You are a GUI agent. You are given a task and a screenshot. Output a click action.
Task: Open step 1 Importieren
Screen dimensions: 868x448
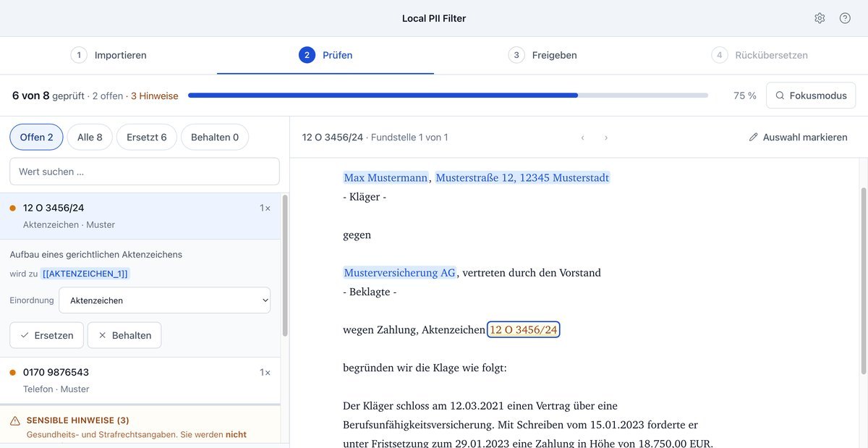109,55
